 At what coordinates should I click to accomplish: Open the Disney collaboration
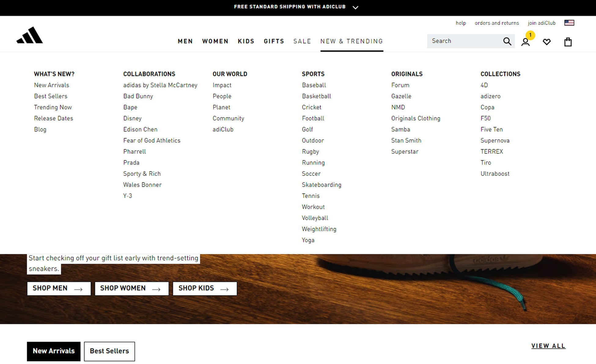click(132, 118)
